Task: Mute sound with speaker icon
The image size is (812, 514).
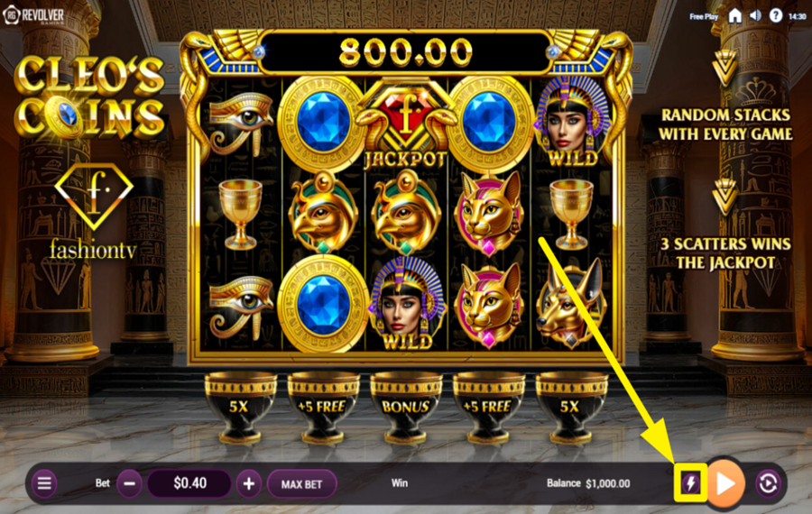Action: 755,15
